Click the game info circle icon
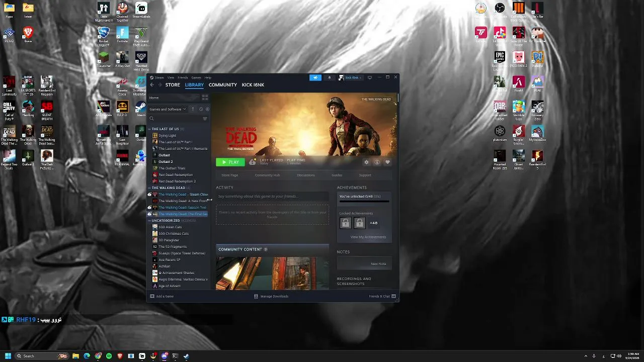The width and height of the screenshot is (644, 362). (377, 162)
